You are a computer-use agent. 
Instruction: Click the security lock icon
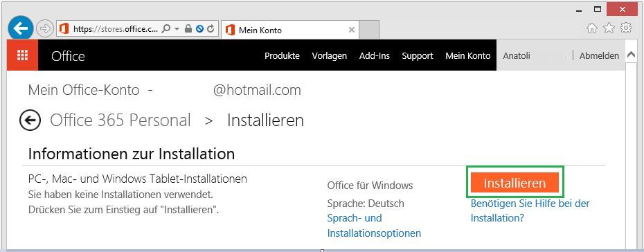point(188,28)
